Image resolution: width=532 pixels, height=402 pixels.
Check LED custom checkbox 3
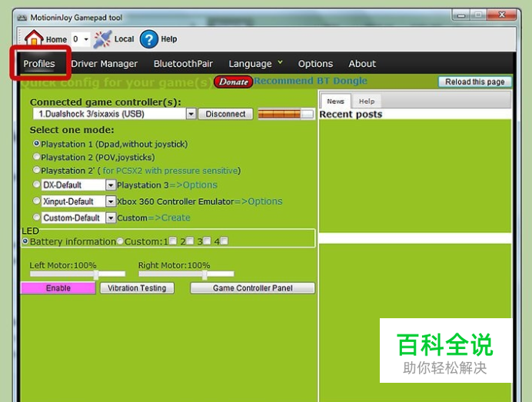(x=207, y=241)
